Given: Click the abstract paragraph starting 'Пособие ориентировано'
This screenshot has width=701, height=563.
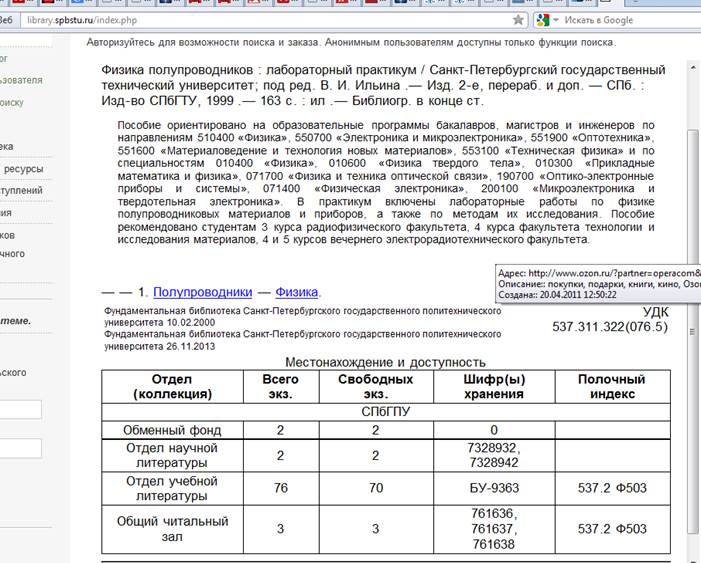Looking at the screenshot, I should coord(386,182).
